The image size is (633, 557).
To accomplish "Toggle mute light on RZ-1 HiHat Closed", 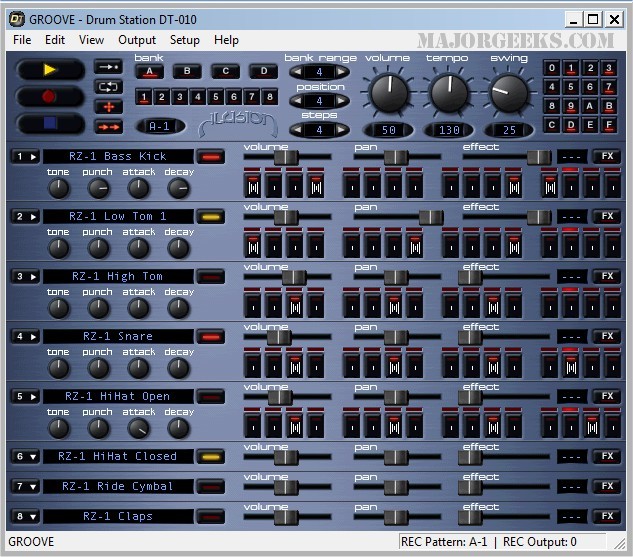I will pyautogui.click(x=210, y=457).
